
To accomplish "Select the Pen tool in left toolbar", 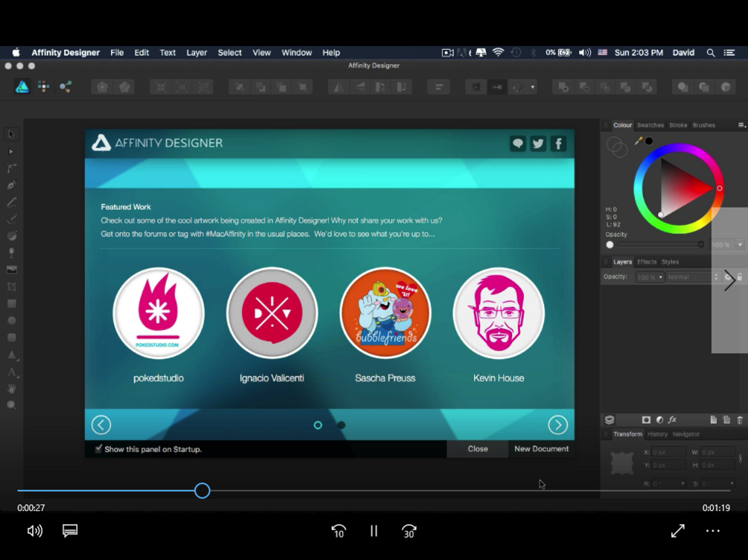I will 12,185.
